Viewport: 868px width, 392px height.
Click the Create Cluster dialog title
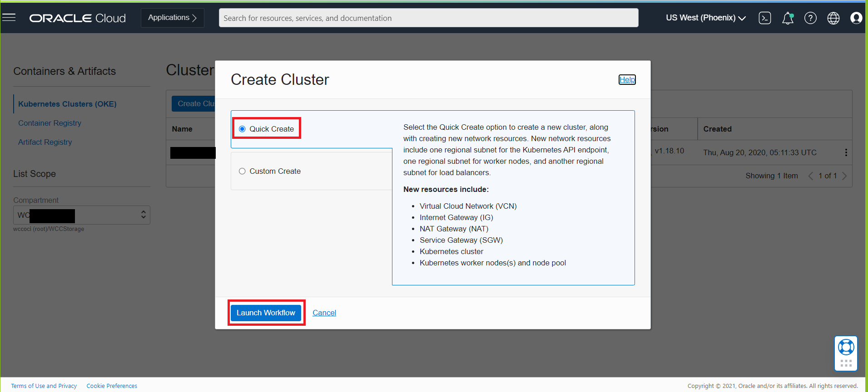tap(280, 79)
